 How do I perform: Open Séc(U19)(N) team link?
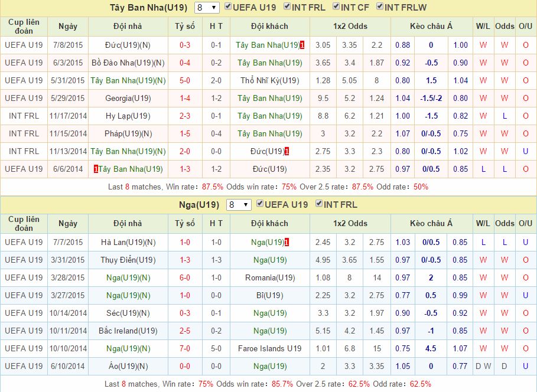pos(128,313)
